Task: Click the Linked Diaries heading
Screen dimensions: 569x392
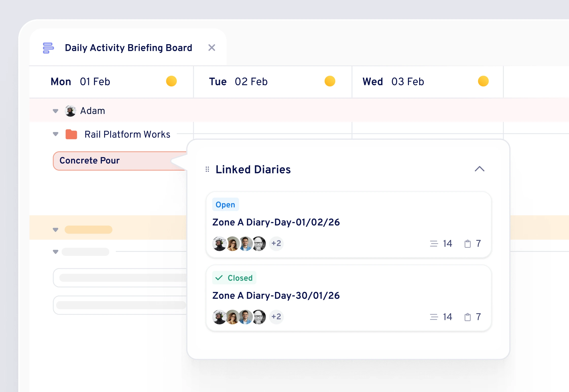Action: pos(253,169)
